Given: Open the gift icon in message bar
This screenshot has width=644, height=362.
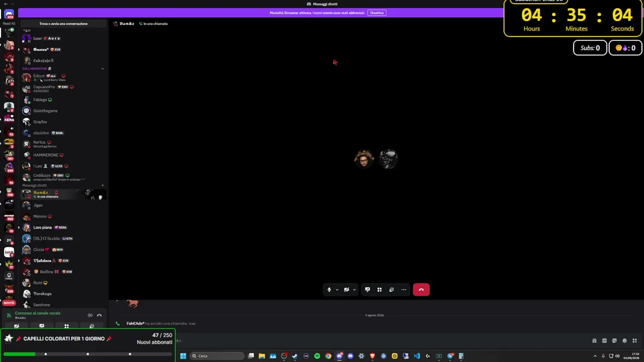Looking at the screenshot, I should tap(594, 341).
